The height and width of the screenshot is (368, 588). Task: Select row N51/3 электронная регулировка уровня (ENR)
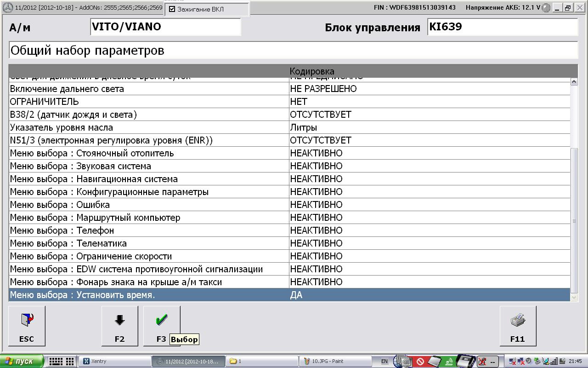point(289,140)
